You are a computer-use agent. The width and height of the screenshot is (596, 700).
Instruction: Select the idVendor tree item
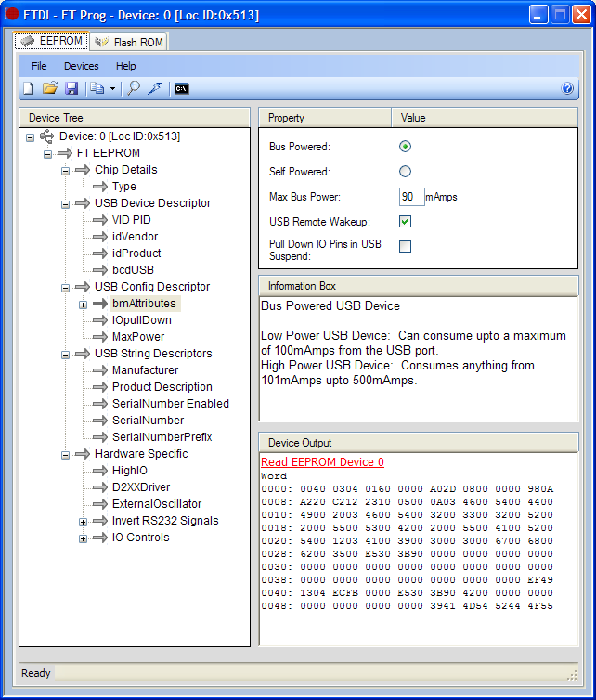tap(135, 237)
